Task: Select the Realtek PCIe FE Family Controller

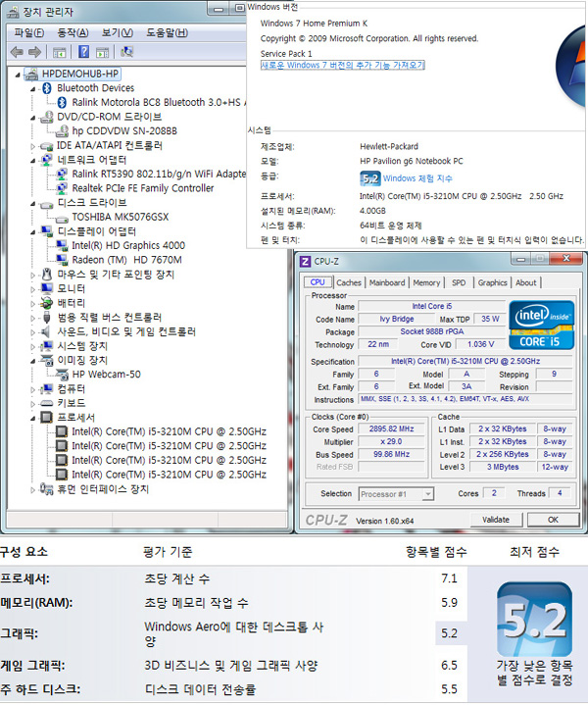Action: click(x=142, y=188)
